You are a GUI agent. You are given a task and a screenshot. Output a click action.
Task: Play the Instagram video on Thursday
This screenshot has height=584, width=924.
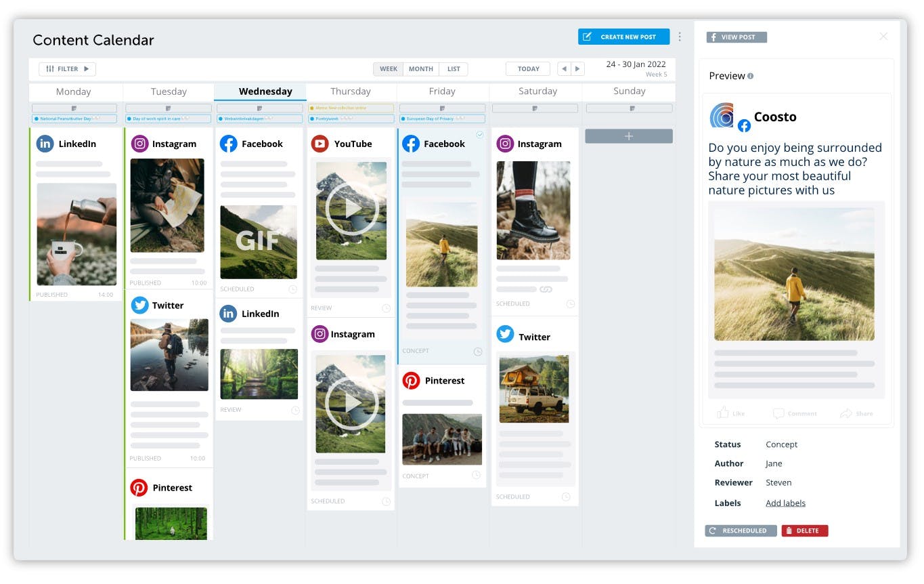(351, 404)
